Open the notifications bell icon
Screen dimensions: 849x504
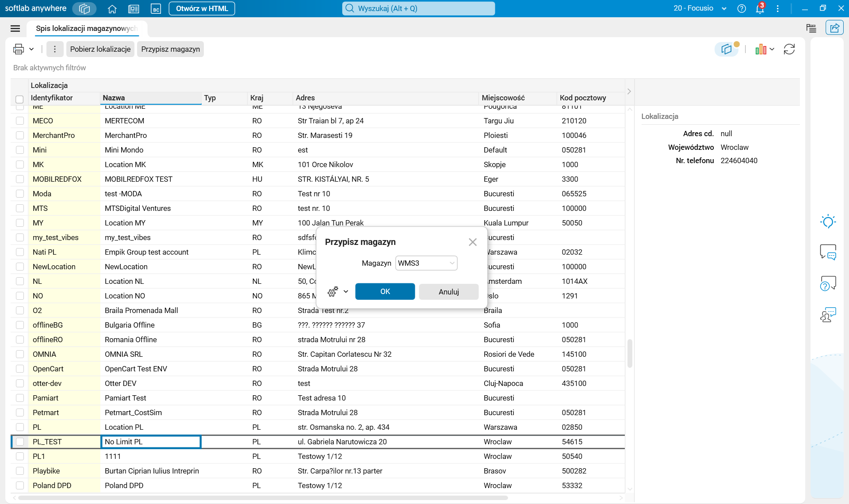[760, 8]
